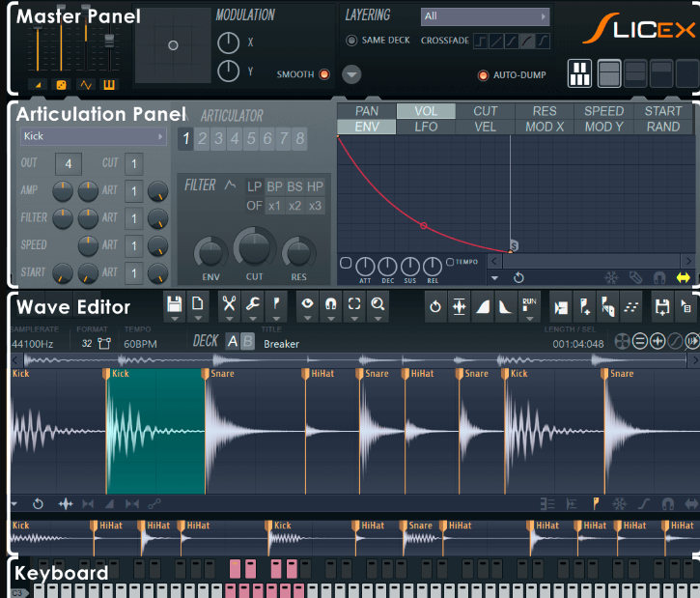Expand the envelope options arrow menu

(x=494, y=277)
